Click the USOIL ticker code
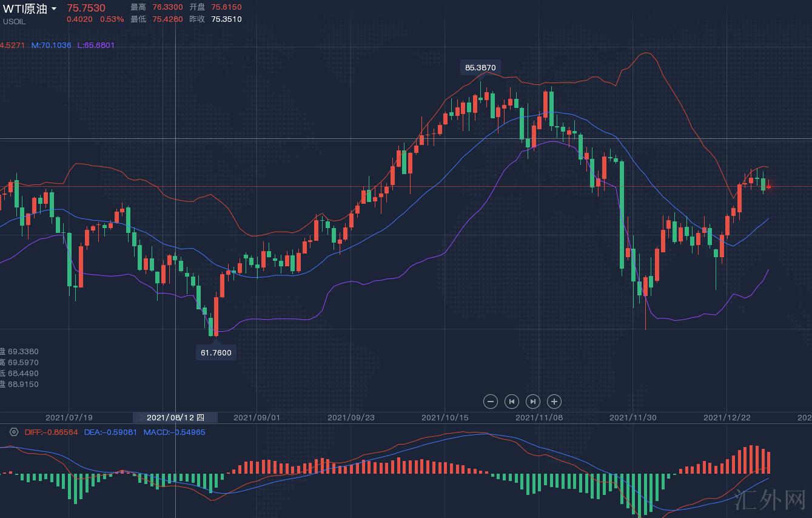Viewport: 812px width, 518px height. [15, 21]
